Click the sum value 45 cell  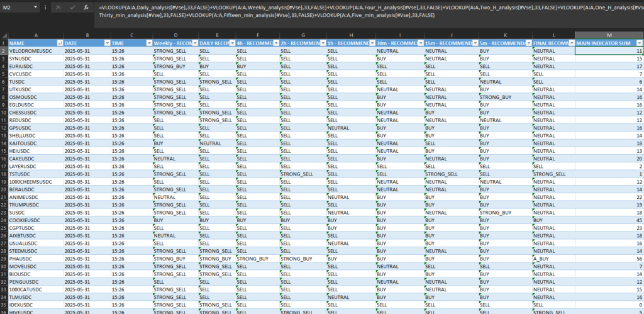(x=609, y=220)
